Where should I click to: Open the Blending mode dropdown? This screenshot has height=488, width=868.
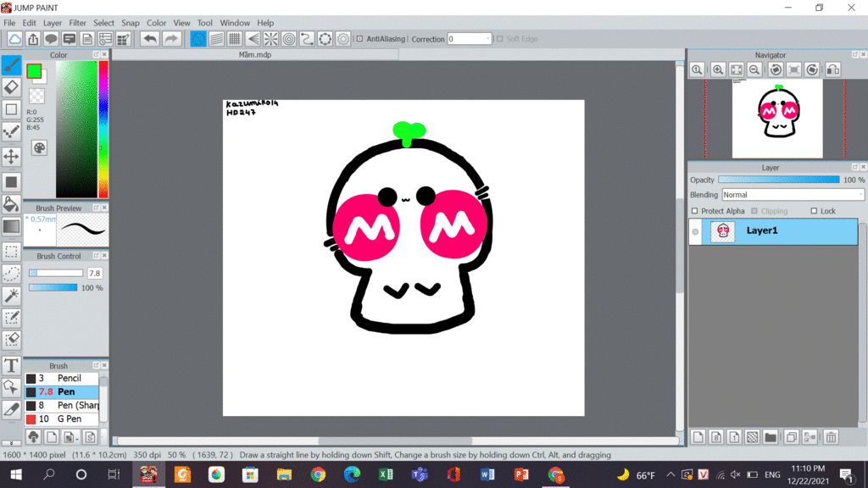click(x=793, y=195)
